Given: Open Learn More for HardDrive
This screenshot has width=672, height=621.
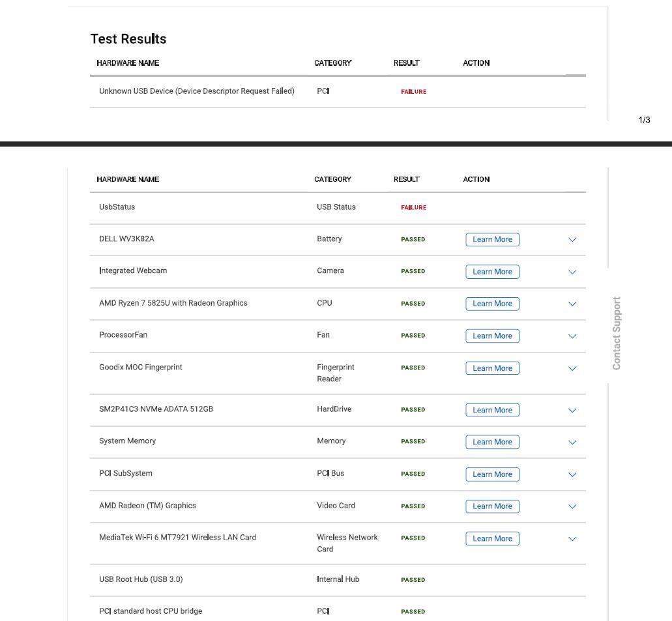Looking at the screenshot, I should 492,410.
